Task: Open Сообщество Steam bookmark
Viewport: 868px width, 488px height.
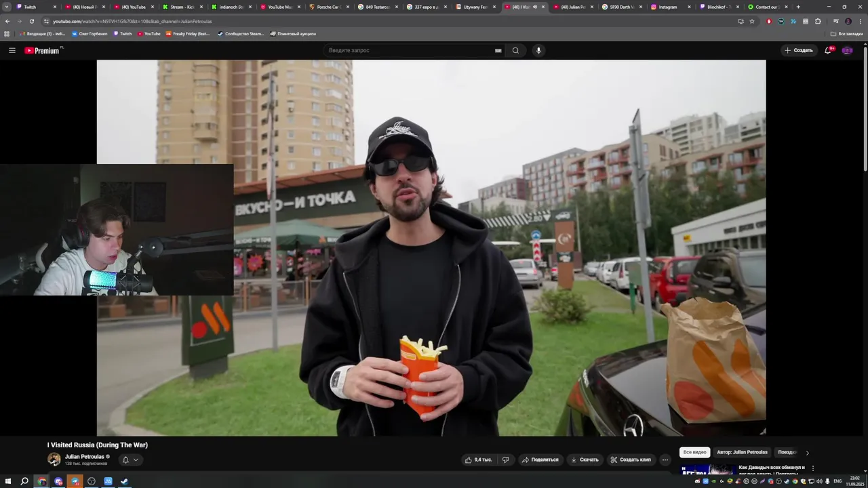Action: [x=241, y=33]
